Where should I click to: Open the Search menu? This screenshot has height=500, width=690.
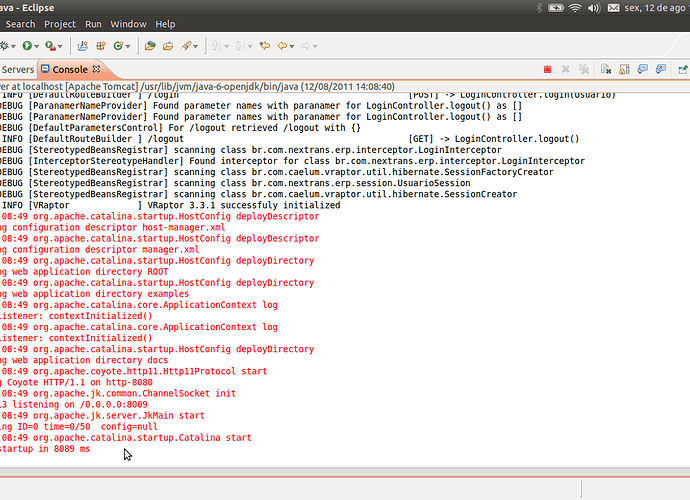[20, 24]
